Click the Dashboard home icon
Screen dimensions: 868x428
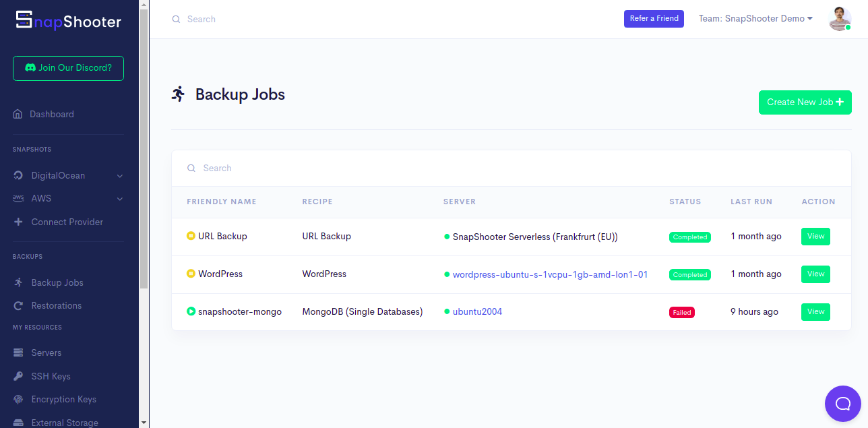click(x=18, y=114)
